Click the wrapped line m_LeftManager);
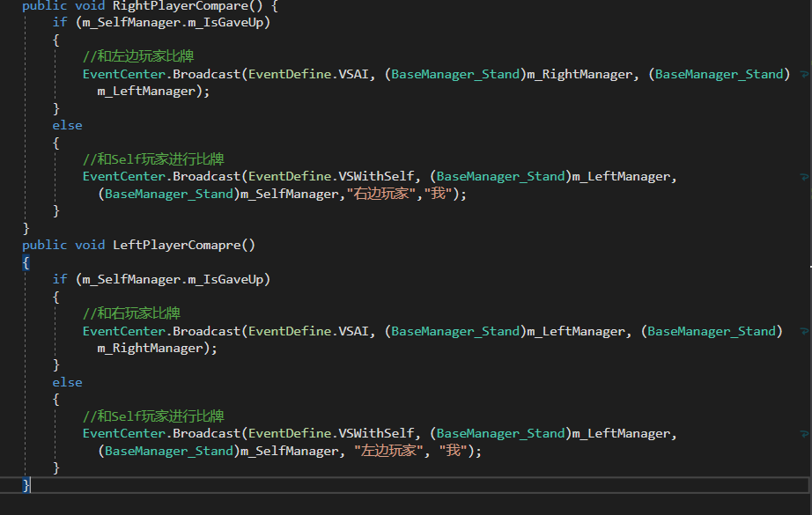This screenshot has height=515, width=812. (x=153, y=91)
